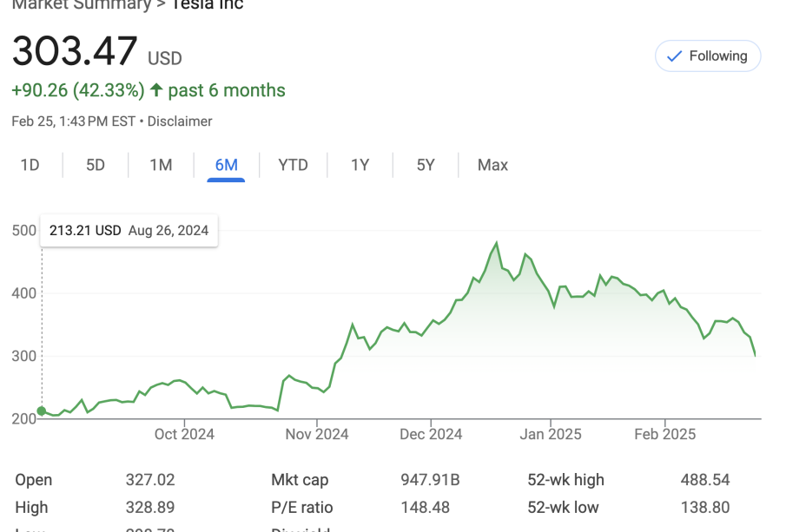Image resolution: width=786 pixels, height=532 pixels.
Task: Click the Following button
Action: 708,56
